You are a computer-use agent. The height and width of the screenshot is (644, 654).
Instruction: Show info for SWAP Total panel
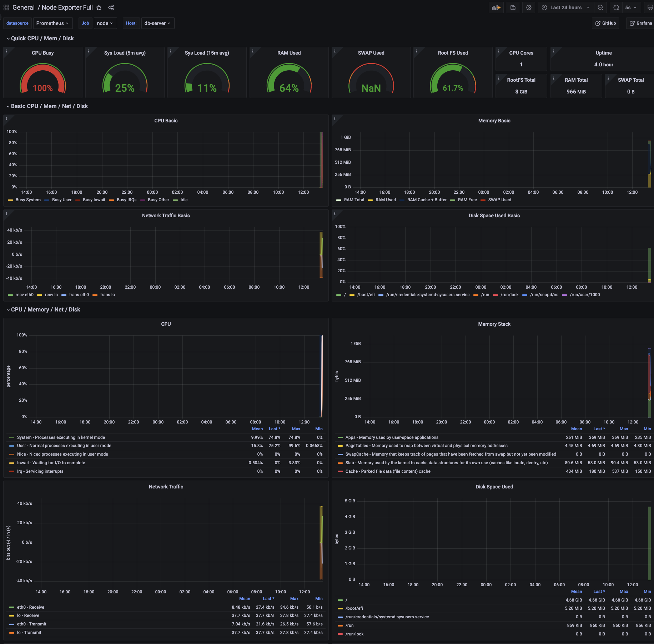tap(608, 78)
